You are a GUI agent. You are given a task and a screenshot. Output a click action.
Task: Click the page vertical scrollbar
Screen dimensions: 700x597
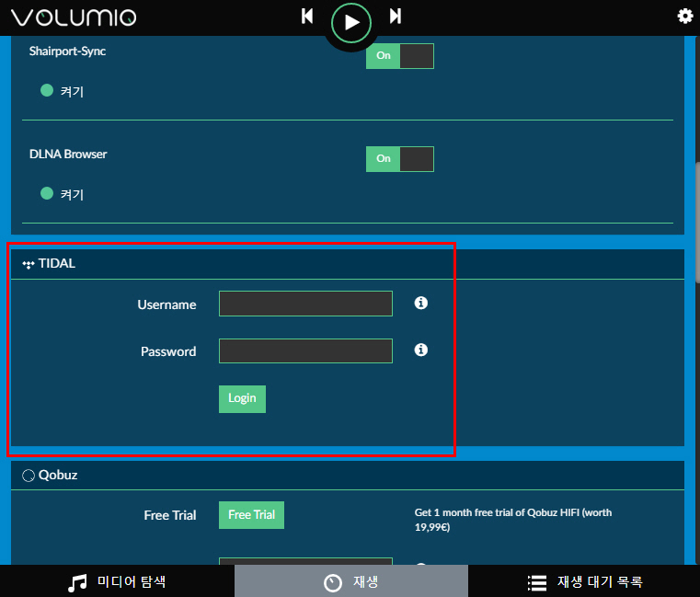697,223
